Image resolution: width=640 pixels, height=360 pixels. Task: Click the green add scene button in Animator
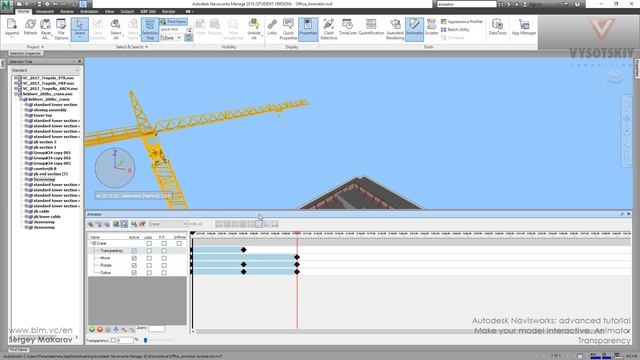tap(92, 329)
